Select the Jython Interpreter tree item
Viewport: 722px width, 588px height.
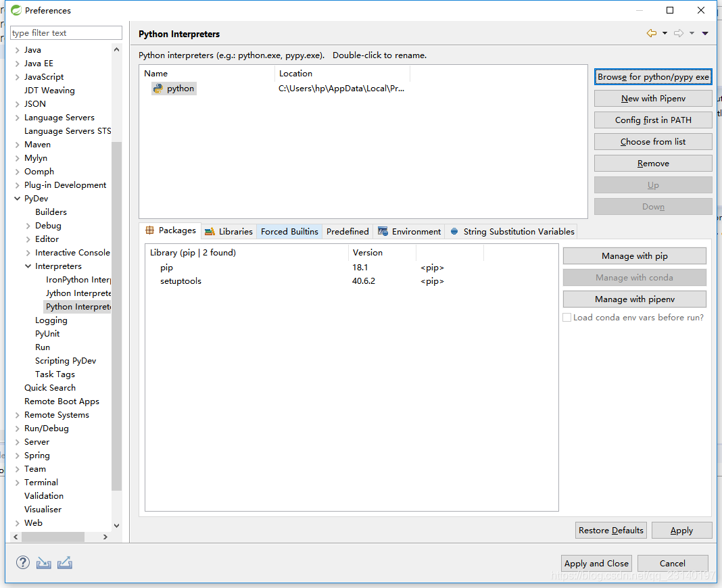point(78,293)
